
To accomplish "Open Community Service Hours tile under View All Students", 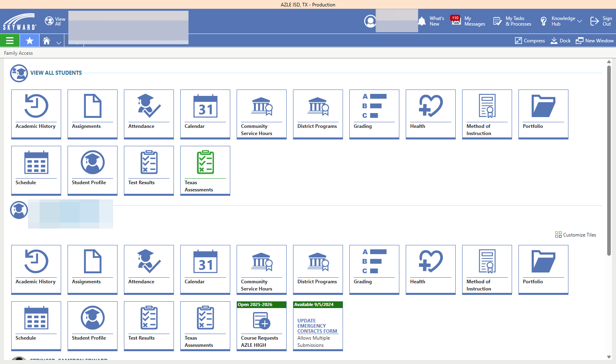I will point(261,114).
